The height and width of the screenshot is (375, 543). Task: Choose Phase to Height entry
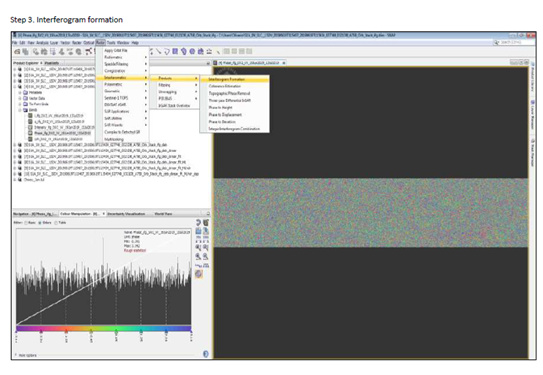[x=234, y=108]
